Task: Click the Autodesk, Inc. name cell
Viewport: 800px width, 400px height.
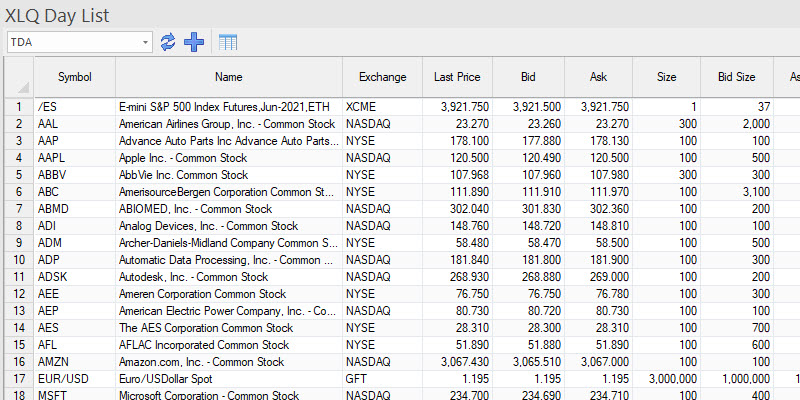Action: 229,277
